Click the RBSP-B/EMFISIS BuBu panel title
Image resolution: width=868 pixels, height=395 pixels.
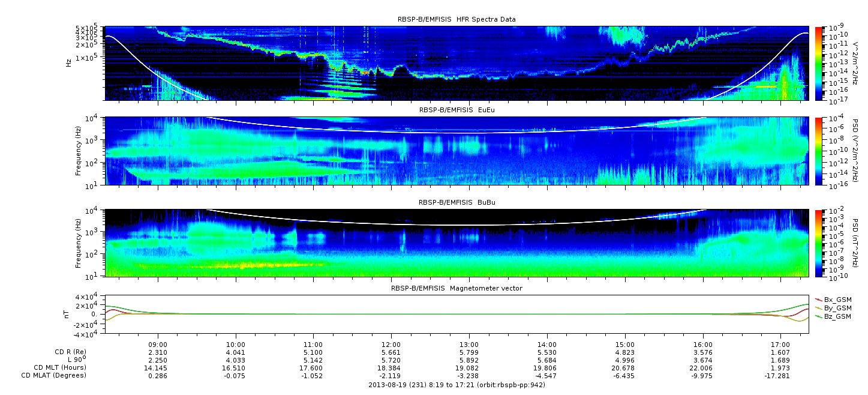456,202
